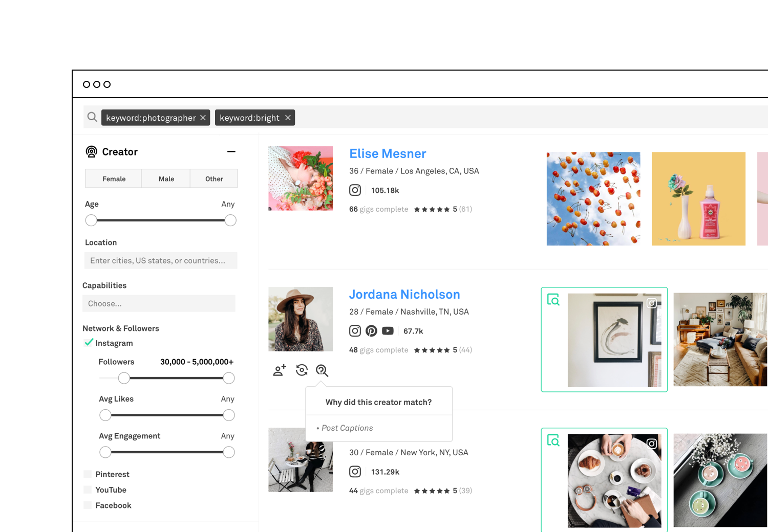Click the '105.18k' follower count
Screen dimensions: 768x532
pyautogui.click(x=385, y=190)
